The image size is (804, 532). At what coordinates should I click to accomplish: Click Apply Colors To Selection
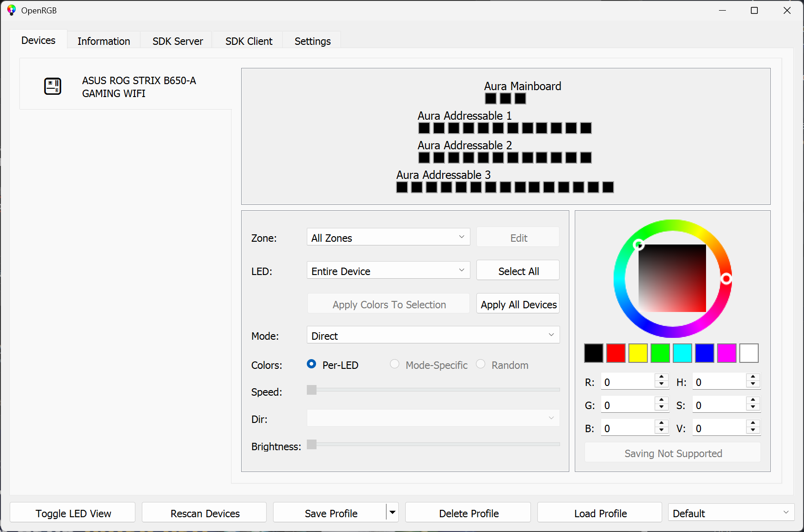pyautogui.click(x=389, y=304)
